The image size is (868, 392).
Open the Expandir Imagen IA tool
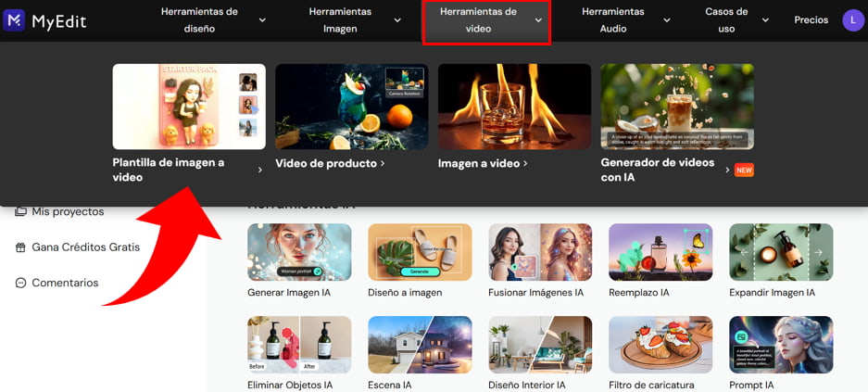780,252
